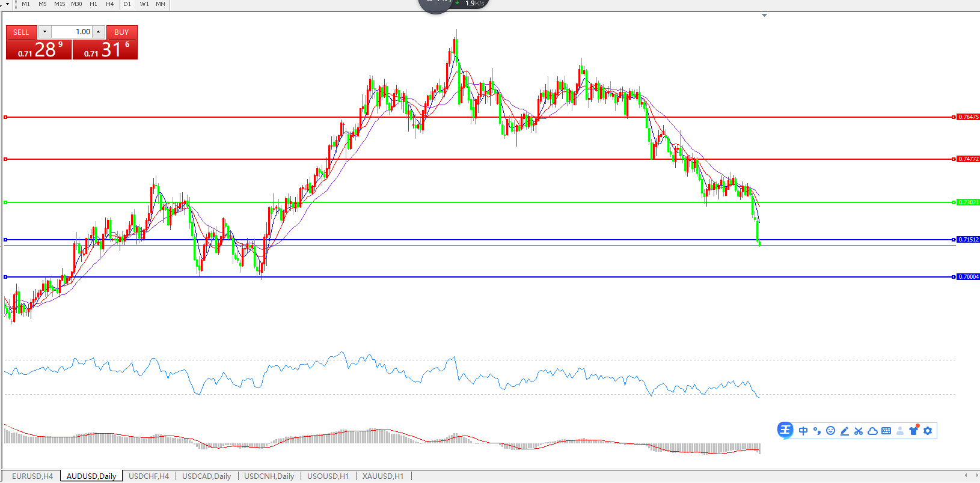Toggle the punctuation mode in IME toolbar
980x483 pixels.
point(816,431)
